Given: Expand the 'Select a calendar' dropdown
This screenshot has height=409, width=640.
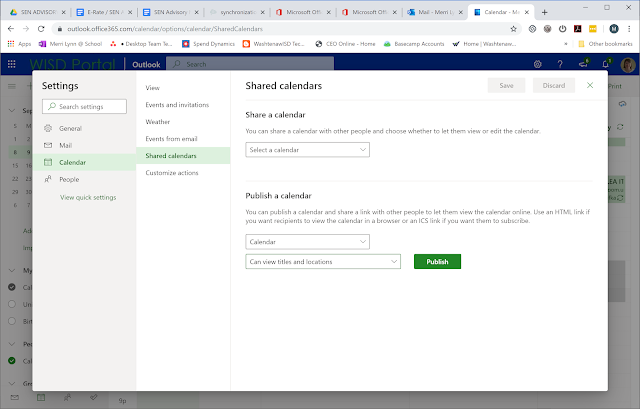Looking at the screenshot, I should (307, 149).
